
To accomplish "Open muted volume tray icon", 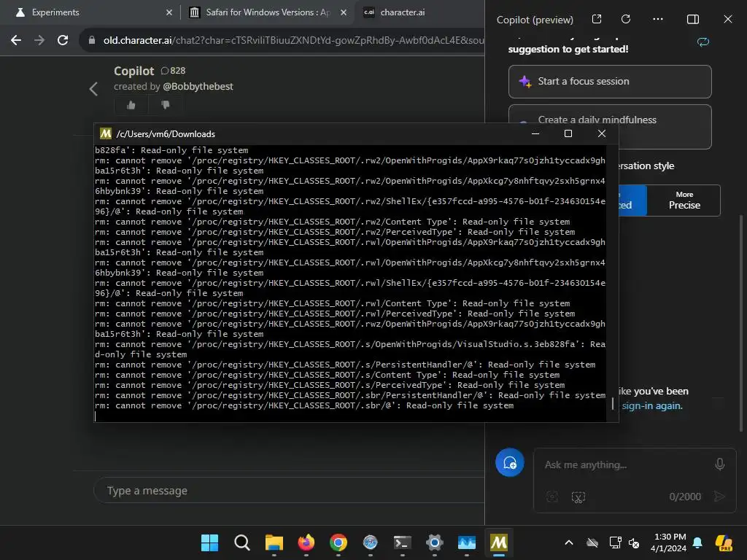I will [x=634, y=542].
